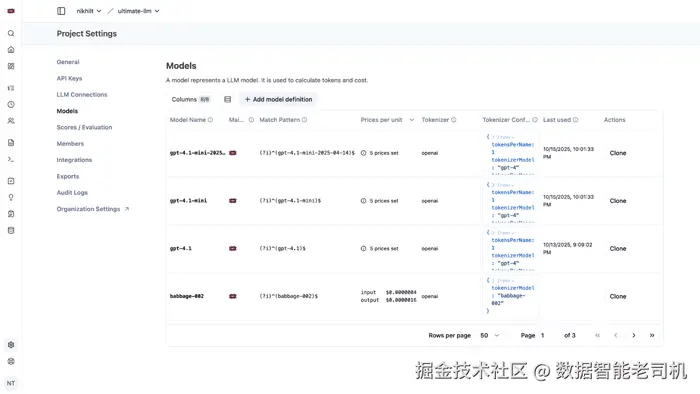Click the Langfuse logo in the sidebar
The image size is (700, 394).
point(11,11)
